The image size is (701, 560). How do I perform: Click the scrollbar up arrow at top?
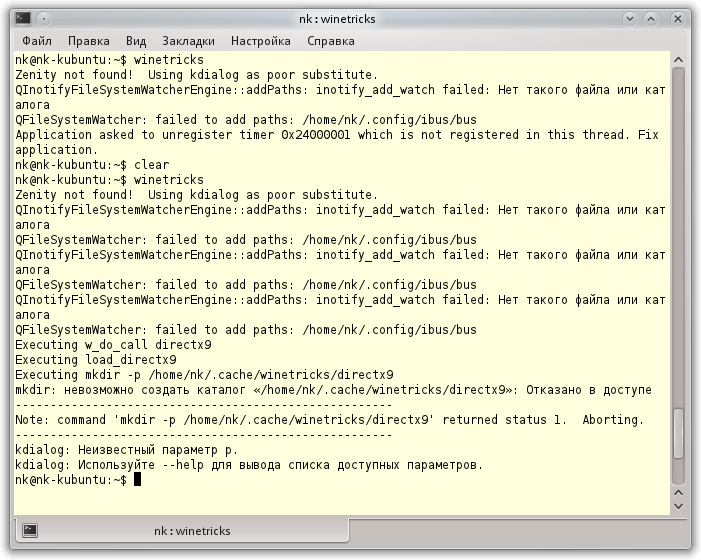[x=678, y=59]
